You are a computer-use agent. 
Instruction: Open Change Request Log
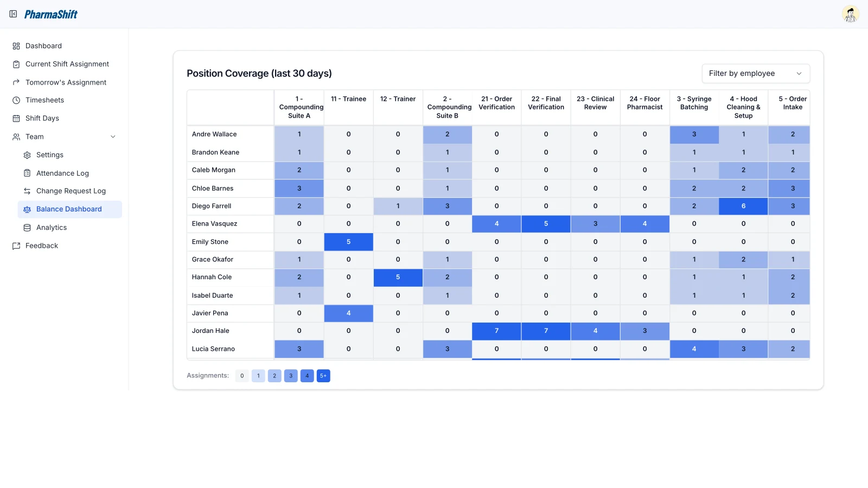coord(71,191)
